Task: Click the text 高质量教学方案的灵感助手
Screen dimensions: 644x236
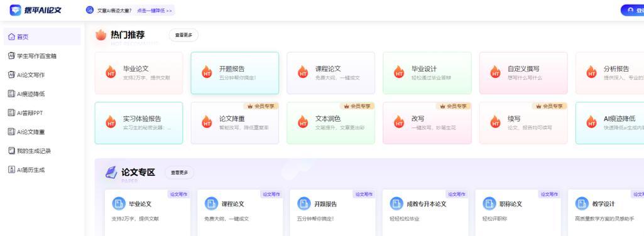Action: pyautogui.click(x=604, y=219)
